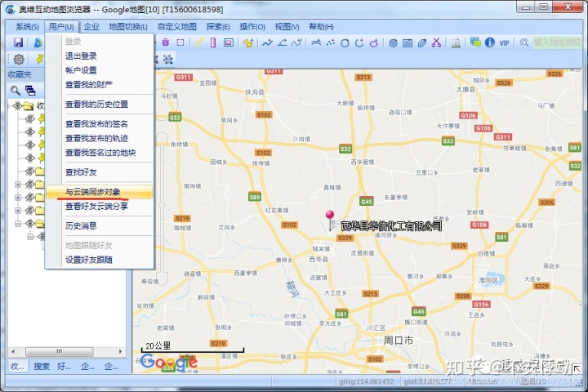
Task: Click the picture frame screenshot icon
Action: 229,42
